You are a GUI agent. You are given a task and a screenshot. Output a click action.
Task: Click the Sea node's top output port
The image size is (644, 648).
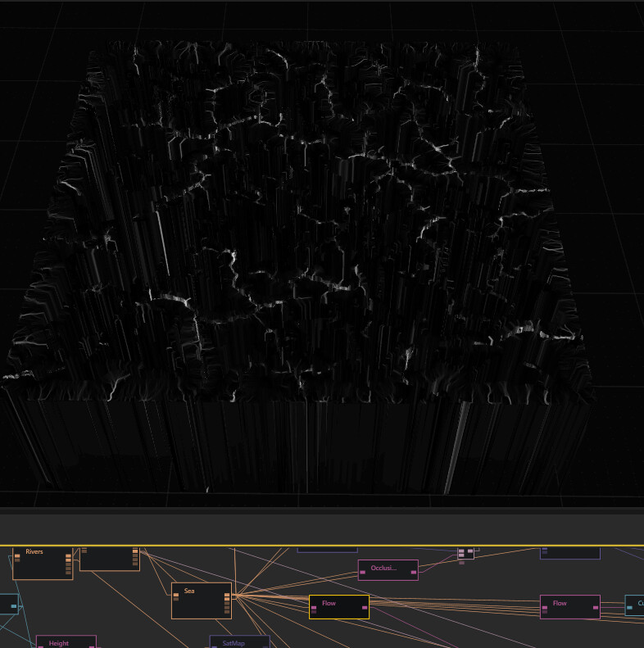227,596
